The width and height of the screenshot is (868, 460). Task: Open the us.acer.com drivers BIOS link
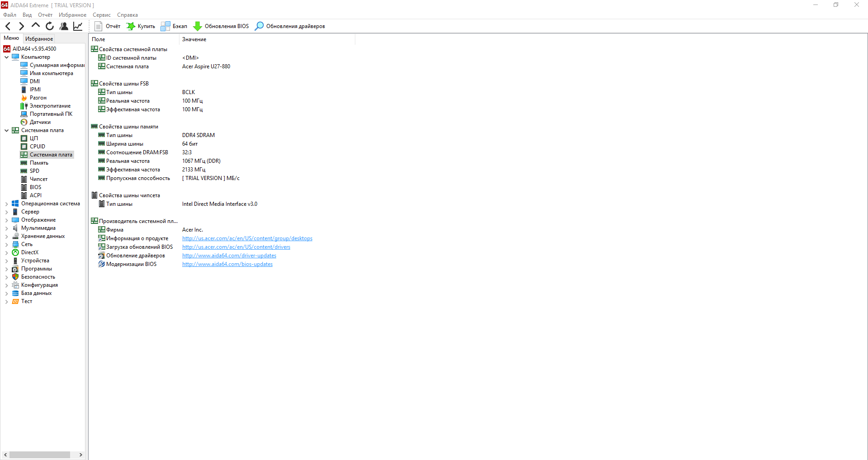point(236,247)
